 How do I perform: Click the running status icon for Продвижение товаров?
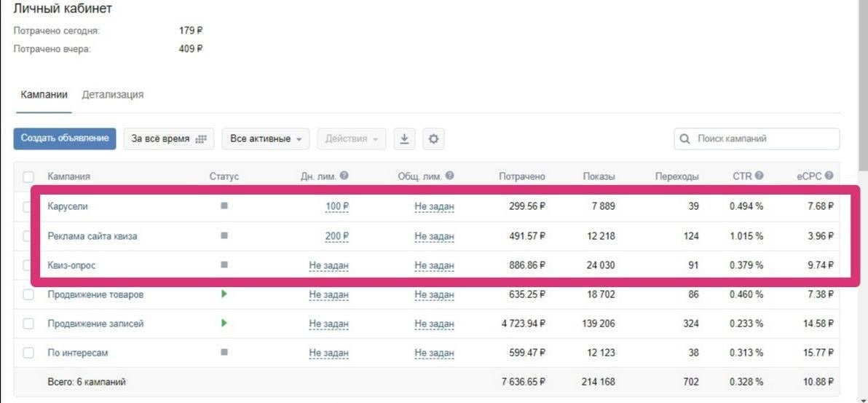(x=224, y=294)
